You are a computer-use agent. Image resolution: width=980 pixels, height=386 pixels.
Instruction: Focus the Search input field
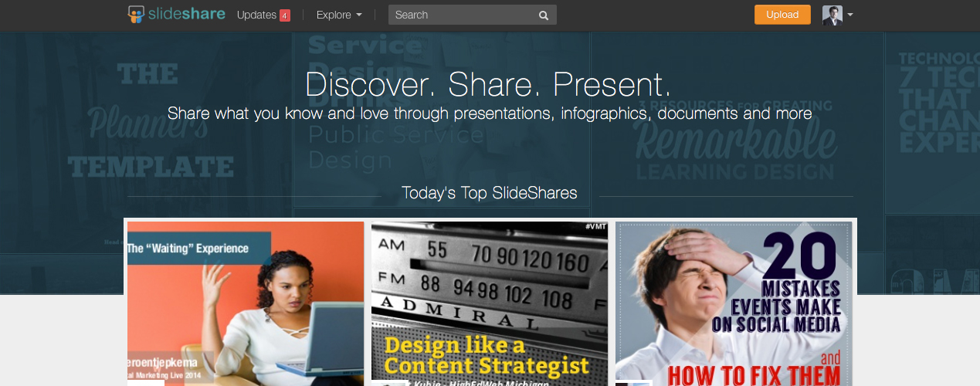pos(472,15)
